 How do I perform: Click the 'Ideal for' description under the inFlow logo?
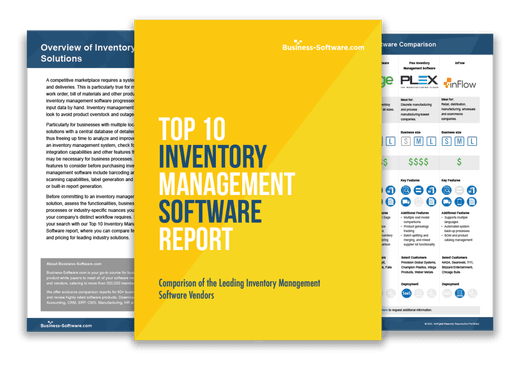point(458,109)
